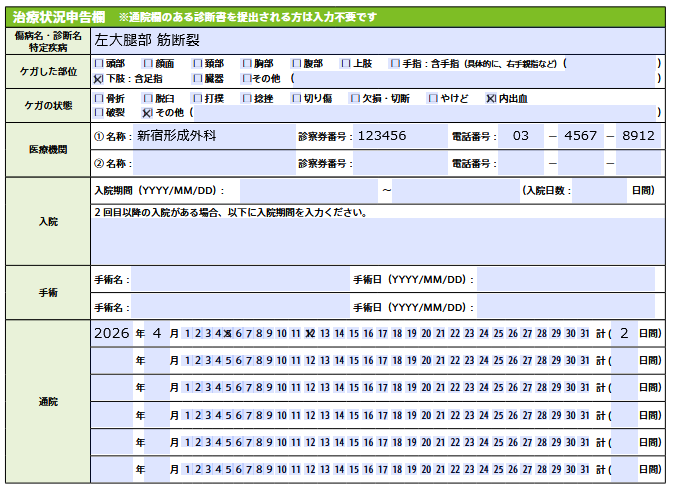This screenshot has width=673, height=491.
Task: Tick the 臓器 injury site checkbox
Action: [197, 78]
